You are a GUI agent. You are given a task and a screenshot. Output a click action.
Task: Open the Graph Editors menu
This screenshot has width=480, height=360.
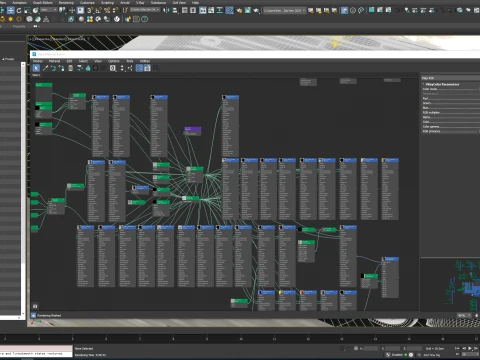pos(43,3)
